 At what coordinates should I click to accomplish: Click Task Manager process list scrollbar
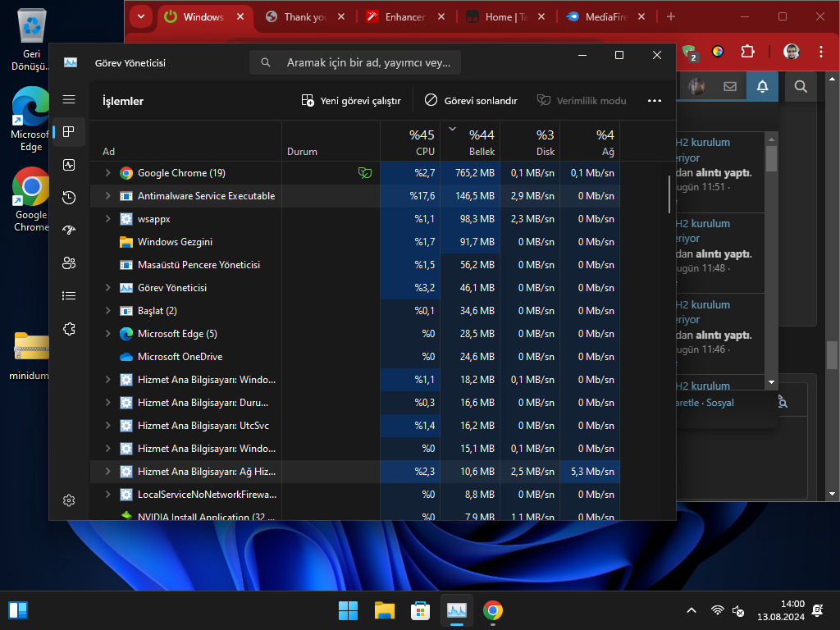click(669, 194)
